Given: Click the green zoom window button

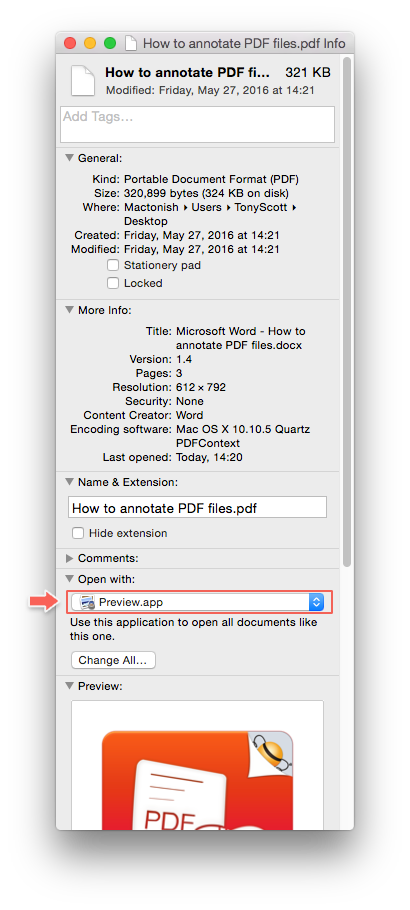Looking at the screenshot, I should coord(109,43).
